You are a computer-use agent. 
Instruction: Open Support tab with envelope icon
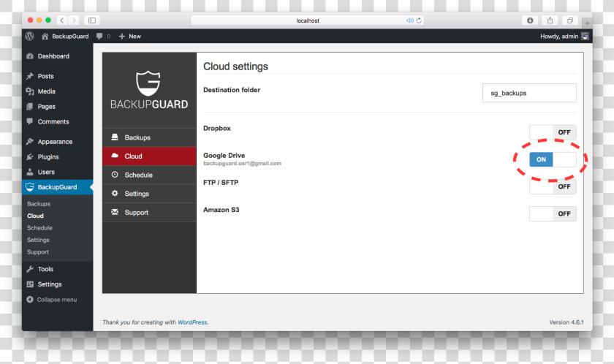149,213
